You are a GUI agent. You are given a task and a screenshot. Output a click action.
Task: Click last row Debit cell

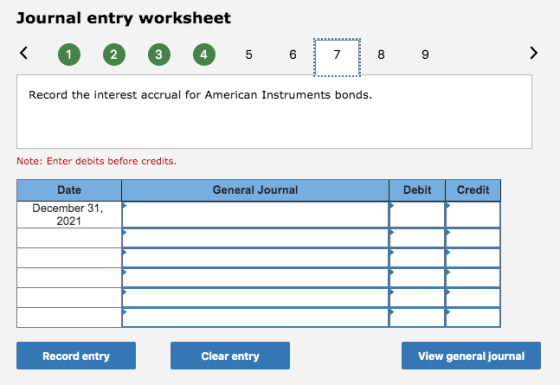(x=417, y=318)
